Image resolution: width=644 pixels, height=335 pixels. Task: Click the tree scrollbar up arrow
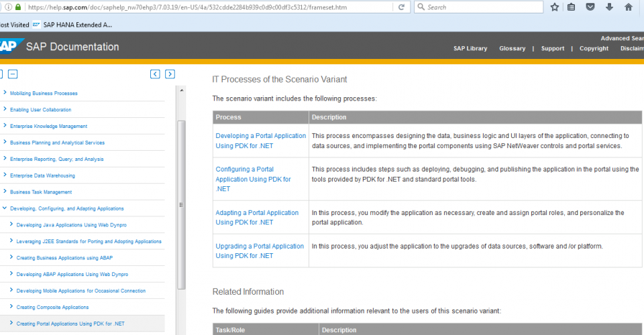(x=182, y=90)
